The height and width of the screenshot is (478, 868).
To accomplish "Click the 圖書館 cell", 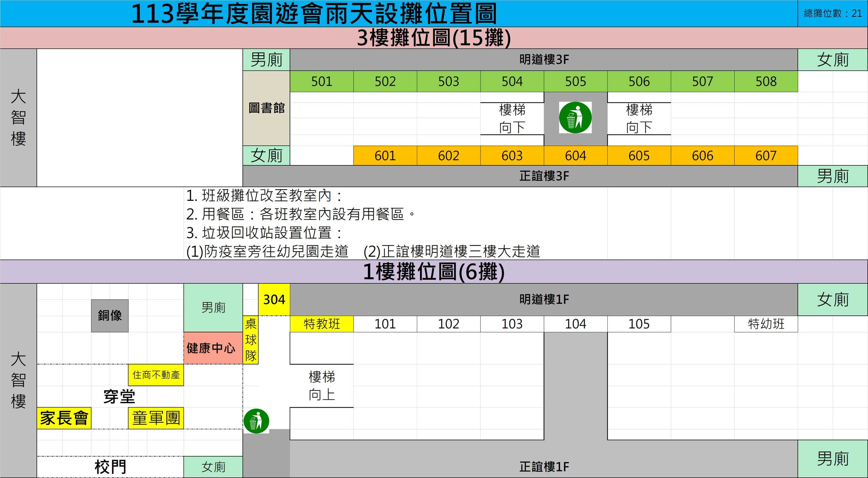I will pos(266,108).
